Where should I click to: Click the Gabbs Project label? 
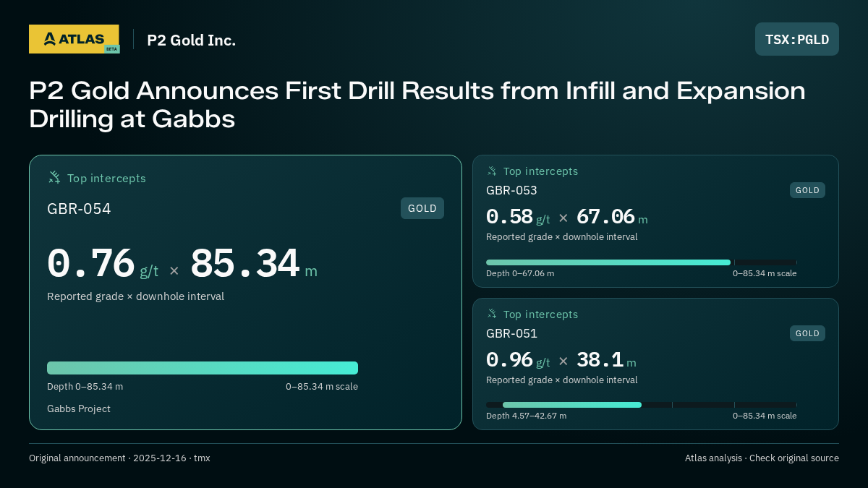tap(79, 408)
